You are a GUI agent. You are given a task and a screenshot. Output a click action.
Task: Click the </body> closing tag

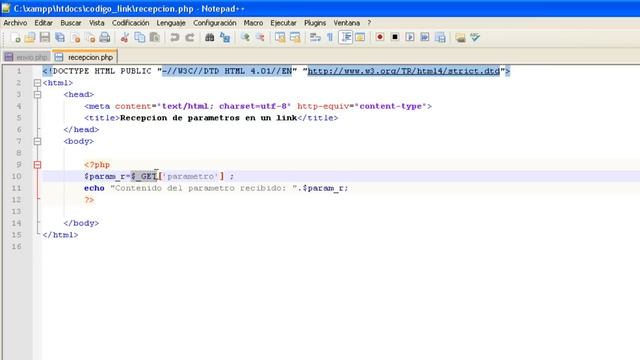tap(81, 223)
